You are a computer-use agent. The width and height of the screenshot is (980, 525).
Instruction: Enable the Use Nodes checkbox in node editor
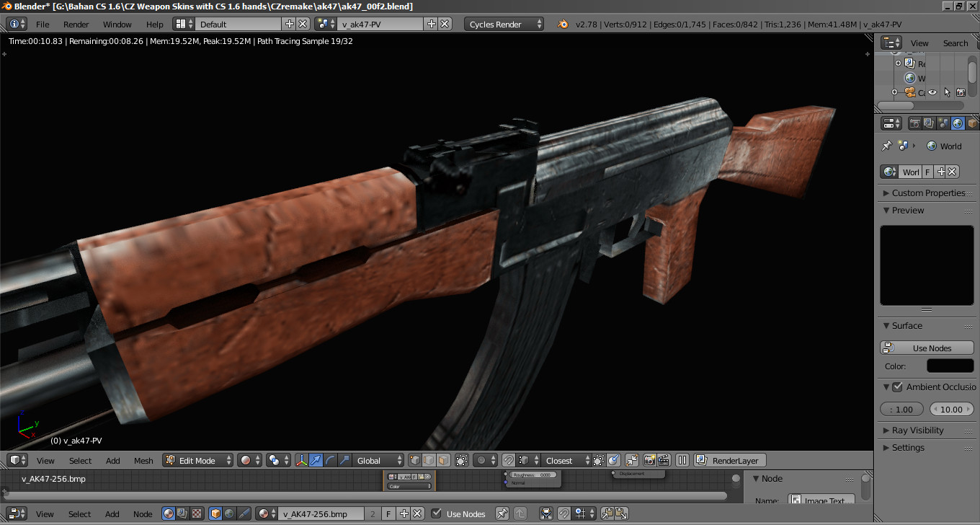tap(436, 513)
